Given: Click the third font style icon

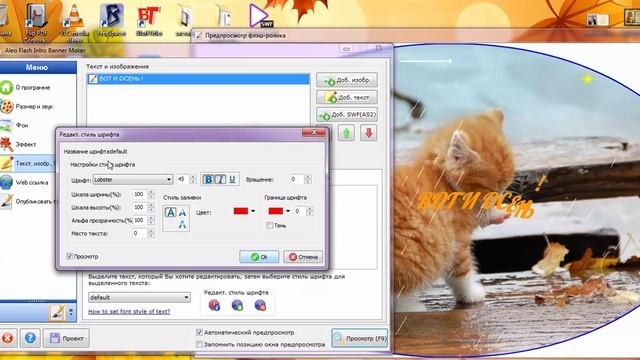Looking at the screenshot, I should (260, 305).
